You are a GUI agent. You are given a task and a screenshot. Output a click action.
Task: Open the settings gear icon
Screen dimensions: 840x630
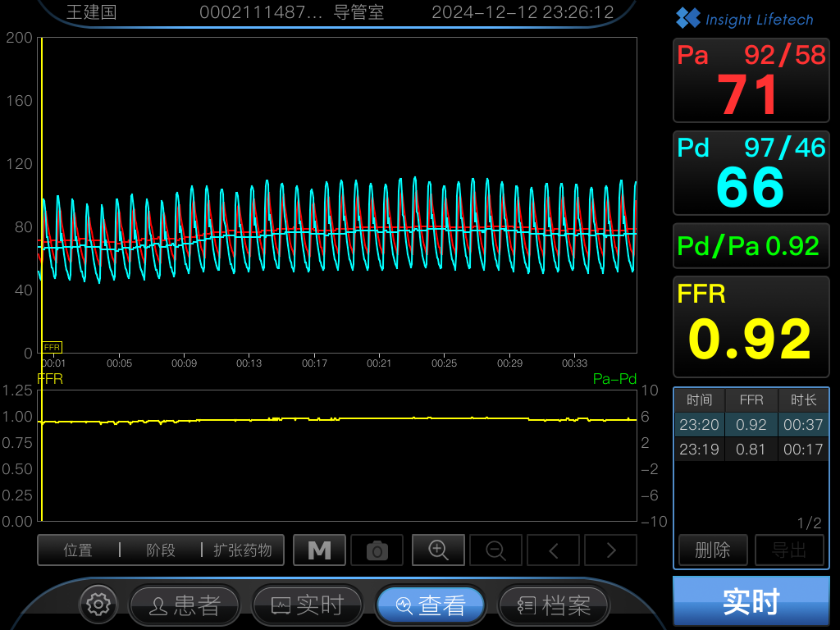coord(98,605)
